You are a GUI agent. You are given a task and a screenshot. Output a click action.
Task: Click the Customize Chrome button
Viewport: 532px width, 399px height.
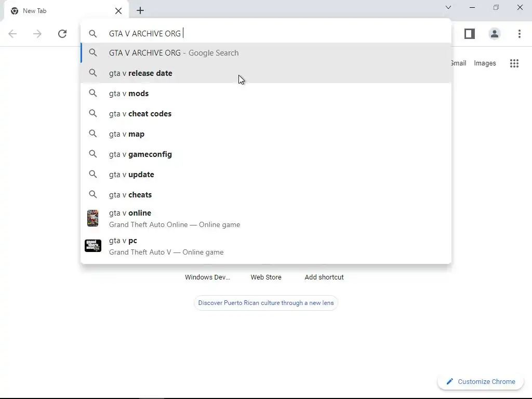click(x=481, y=382)
